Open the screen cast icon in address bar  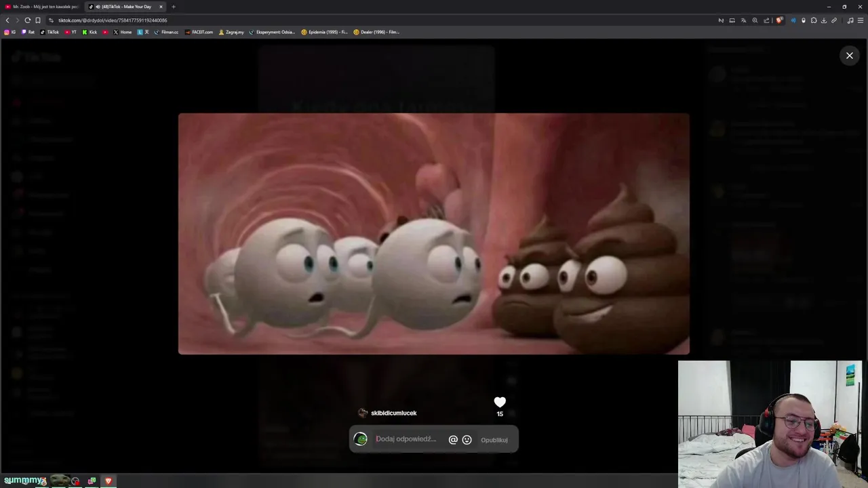(x=732, y=20)
